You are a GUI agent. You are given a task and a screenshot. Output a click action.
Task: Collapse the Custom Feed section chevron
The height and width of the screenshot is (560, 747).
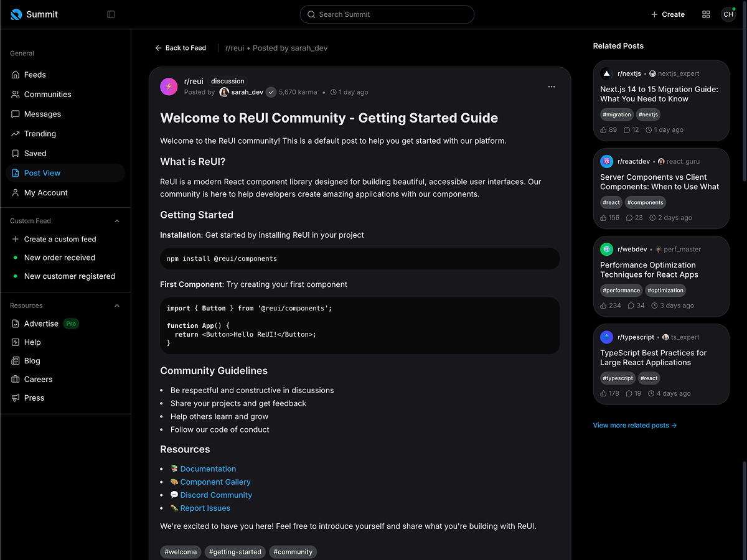116,220
